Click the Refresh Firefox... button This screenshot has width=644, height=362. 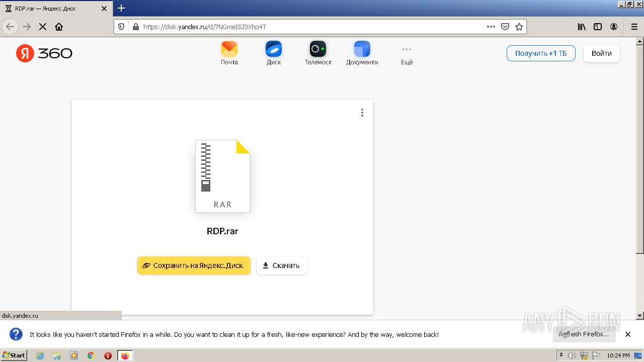pos(584,334)
